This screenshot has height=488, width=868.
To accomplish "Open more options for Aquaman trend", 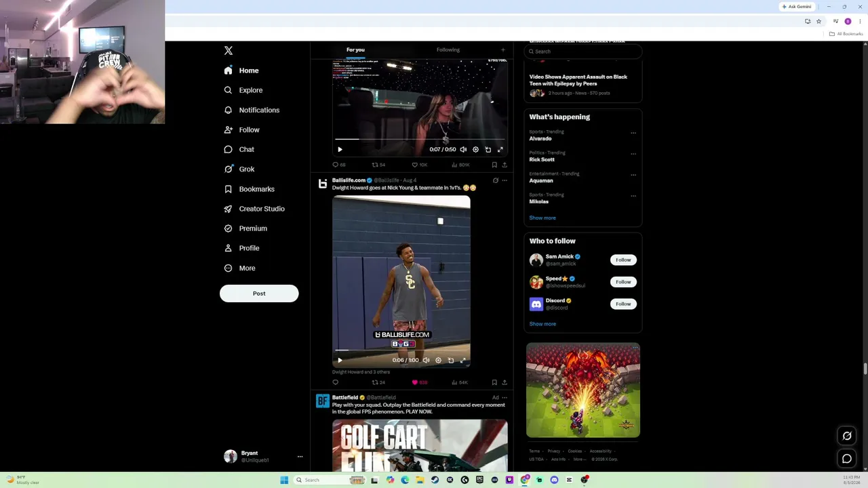I will (x=633, y=175).
